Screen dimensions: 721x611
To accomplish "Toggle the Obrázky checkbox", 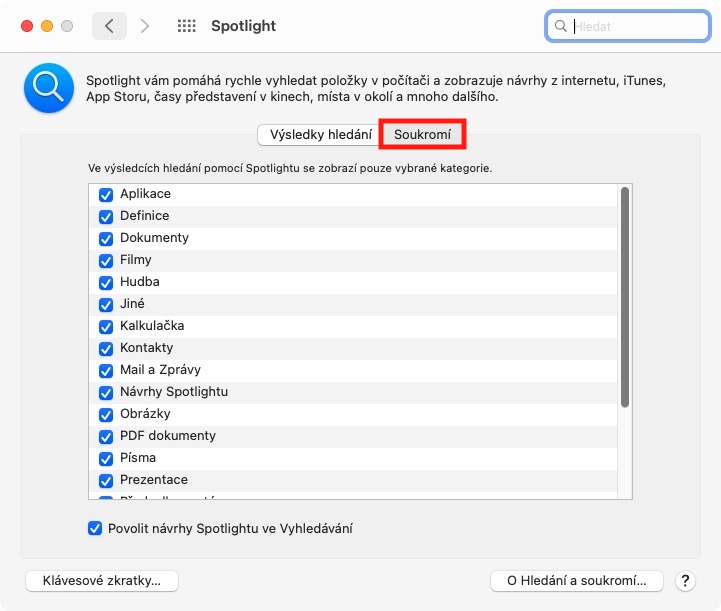I will (x=106, y=415).
